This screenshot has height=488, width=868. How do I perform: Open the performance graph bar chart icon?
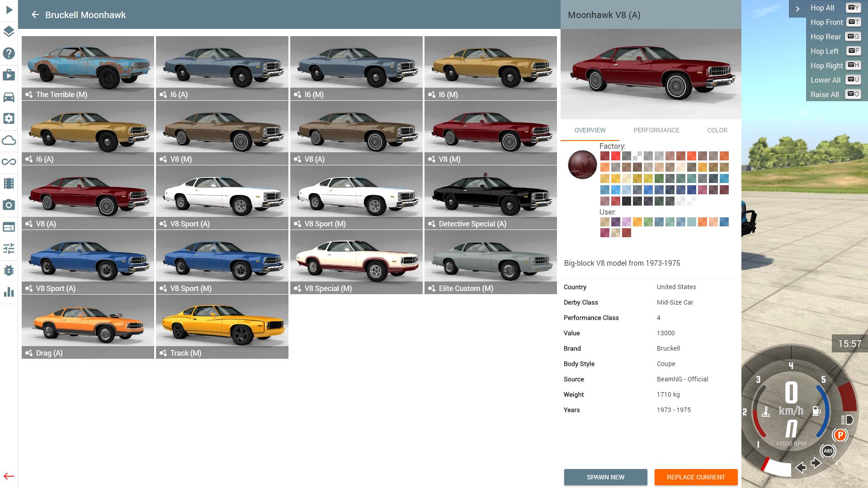[x=9, y=292]
